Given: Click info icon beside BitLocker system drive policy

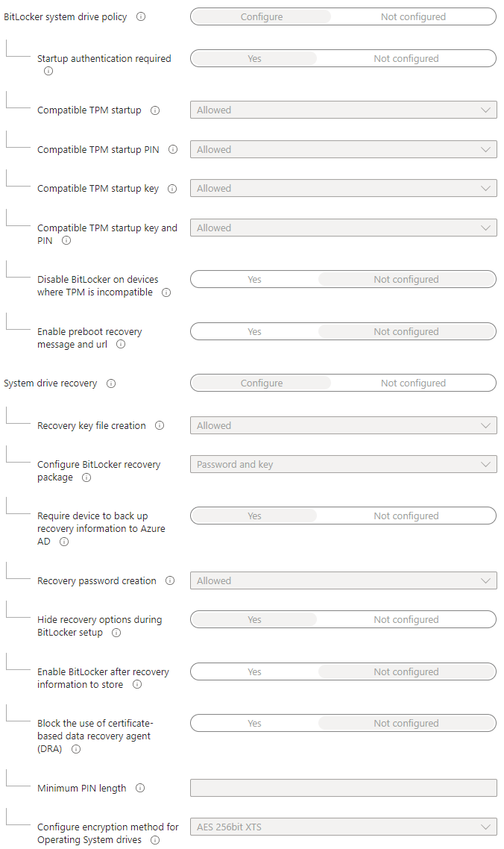Looking at the screenshot, I should (x=141, y=16).
